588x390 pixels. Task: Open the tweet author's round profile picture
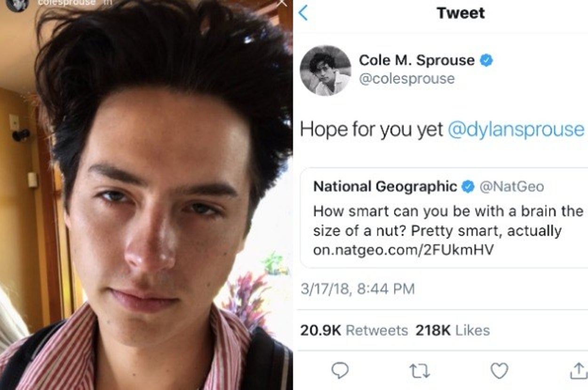pos(325,70)
